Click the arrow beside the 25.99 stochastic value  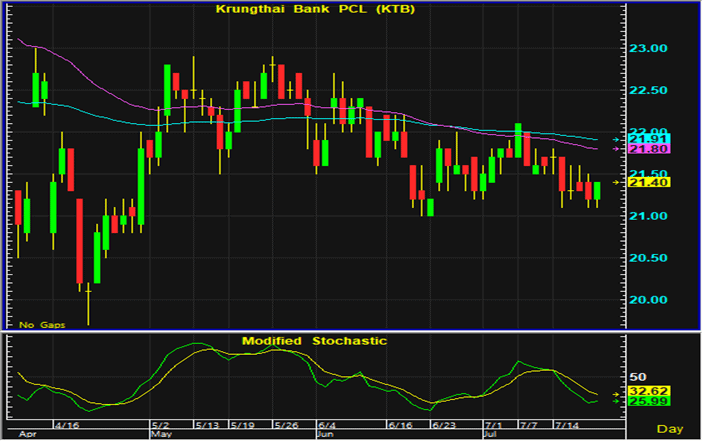coord(618,401)
